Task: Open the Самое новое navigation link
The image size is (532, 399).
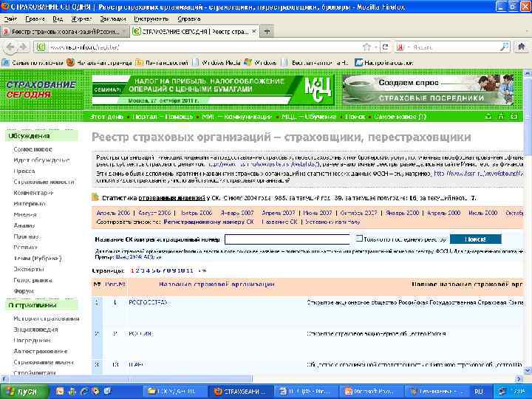Action: pos(400,117)
